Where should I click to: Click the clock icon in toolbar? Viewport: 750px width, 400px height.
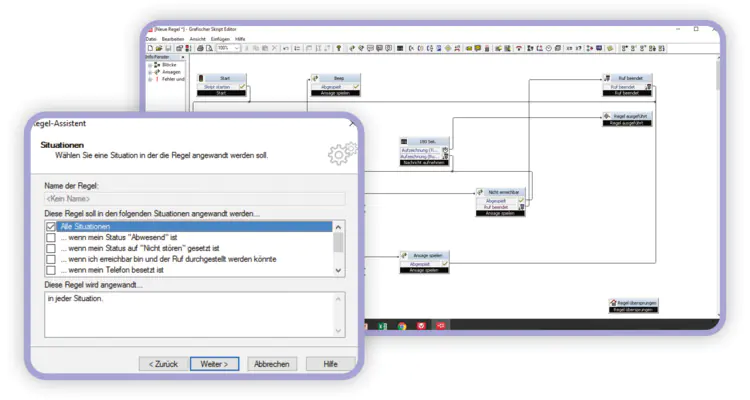pos(548,47)
